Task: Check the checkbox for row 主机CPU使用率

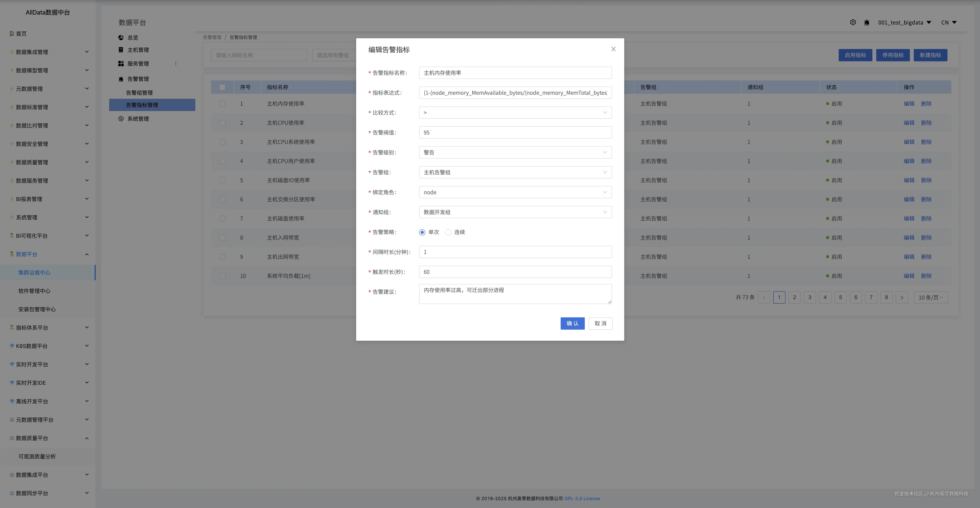Action: coord(223,123)
